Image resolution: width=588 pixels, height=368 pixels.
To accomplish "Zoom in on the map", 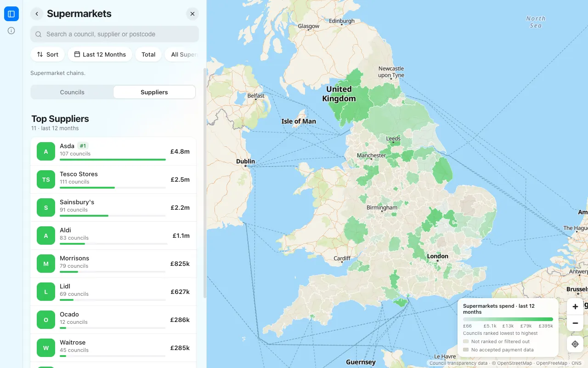I will tap(575, 306).
